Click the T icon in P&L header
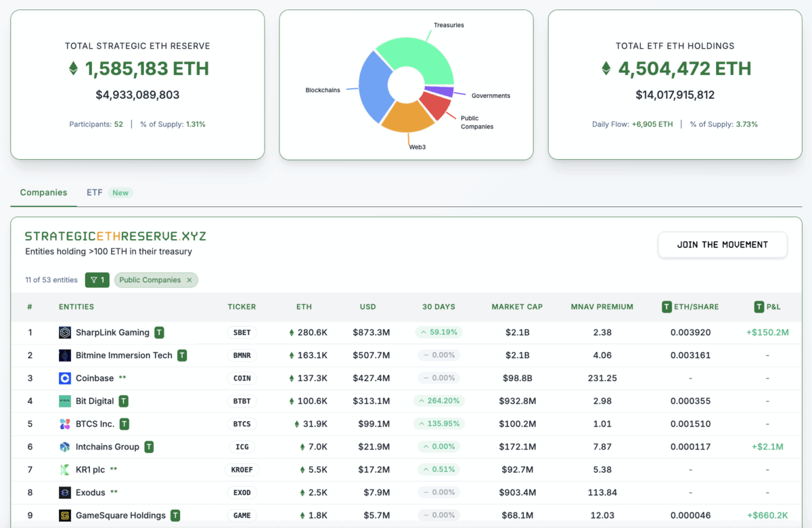 tap(759, 307)
